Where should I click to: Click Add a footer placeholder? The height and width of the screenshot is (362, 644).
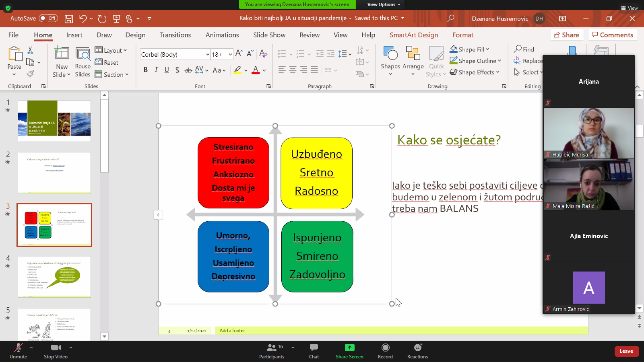233,331
